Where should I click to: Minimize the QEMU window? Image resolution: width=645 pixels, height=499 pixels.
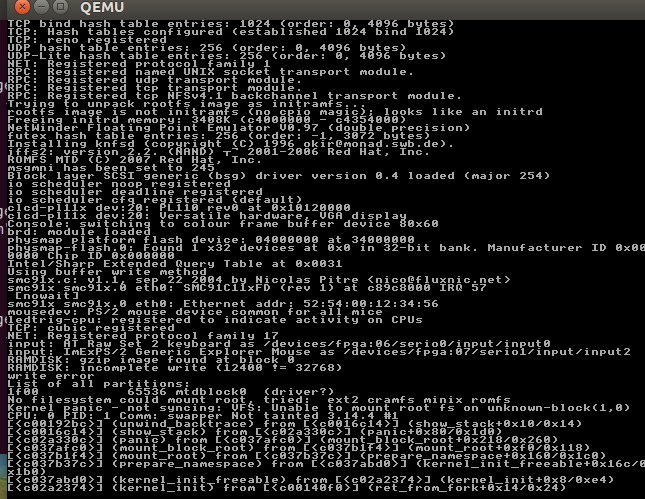tap(42, 7)
